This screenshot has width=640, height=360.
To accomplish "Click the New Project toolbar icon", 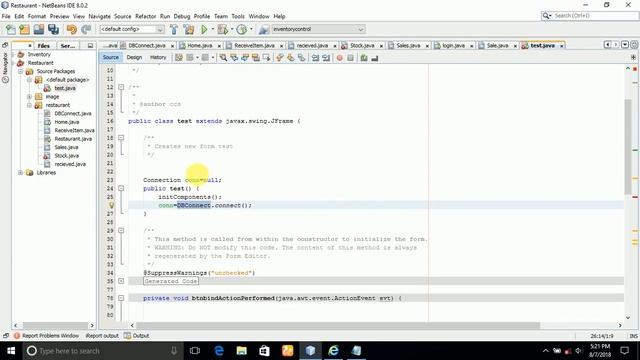I will tap(24, 29).
